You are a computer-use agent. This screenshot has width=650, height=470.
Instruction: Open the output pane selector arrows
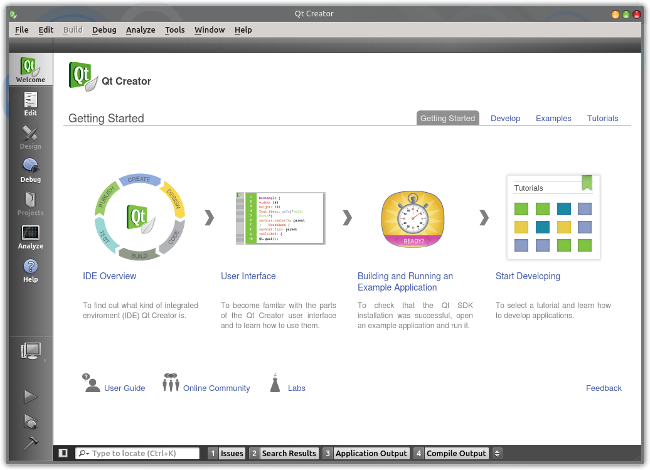(x=497, y=453)
